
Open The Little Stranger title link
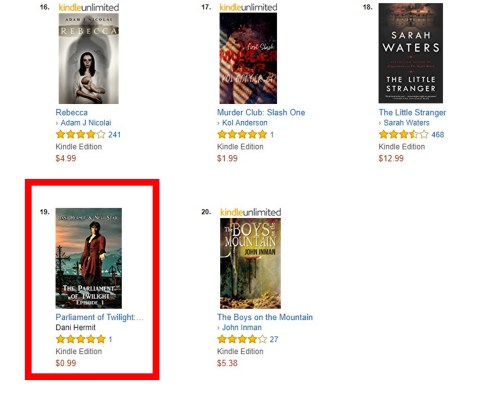point(412,112)
